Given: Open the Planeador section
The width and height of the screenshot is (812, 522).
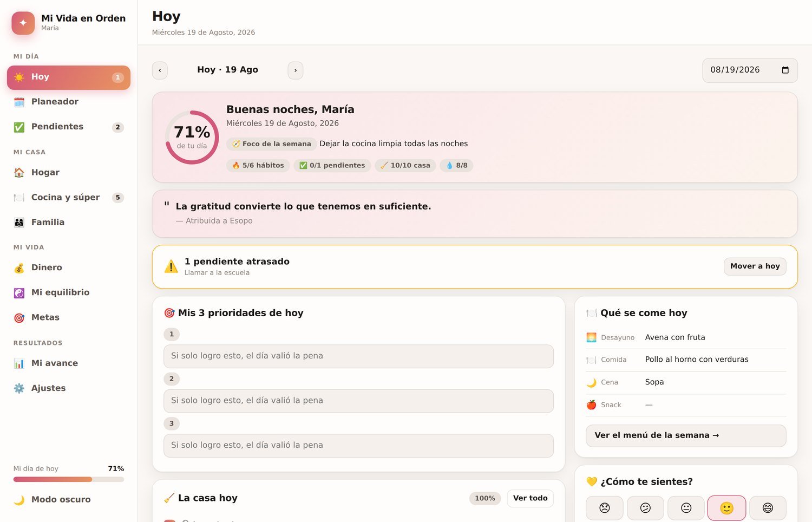Looking at the screenshot, I should tap(69, 102).
